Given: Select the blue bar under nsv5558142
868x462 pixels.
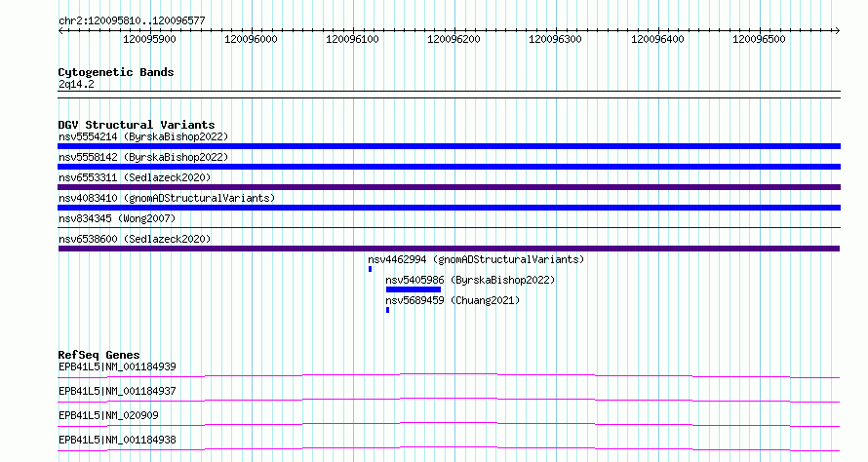Looking at the screenshot, I should click(x=449, y=167).
